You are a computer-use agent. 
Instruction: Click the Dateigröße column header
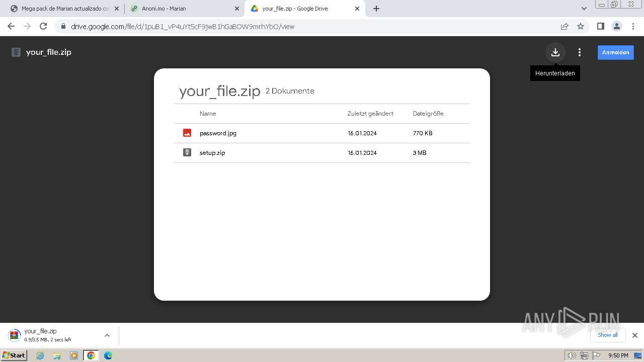(428, 114)
